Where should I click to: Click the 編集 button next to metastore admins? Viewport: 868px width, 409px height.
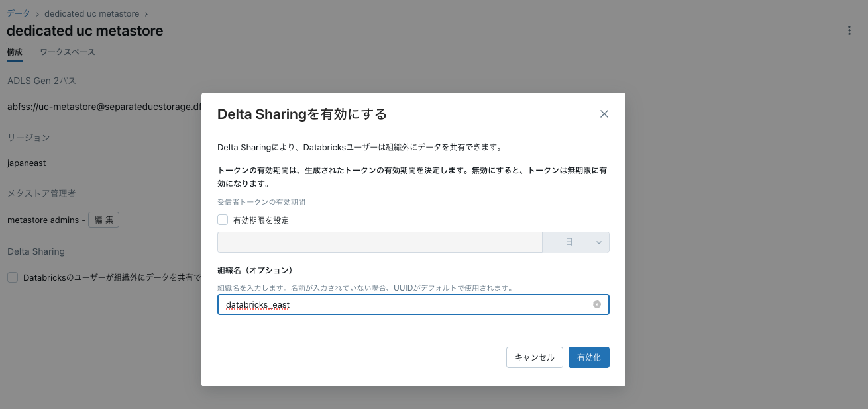[103, 219]
